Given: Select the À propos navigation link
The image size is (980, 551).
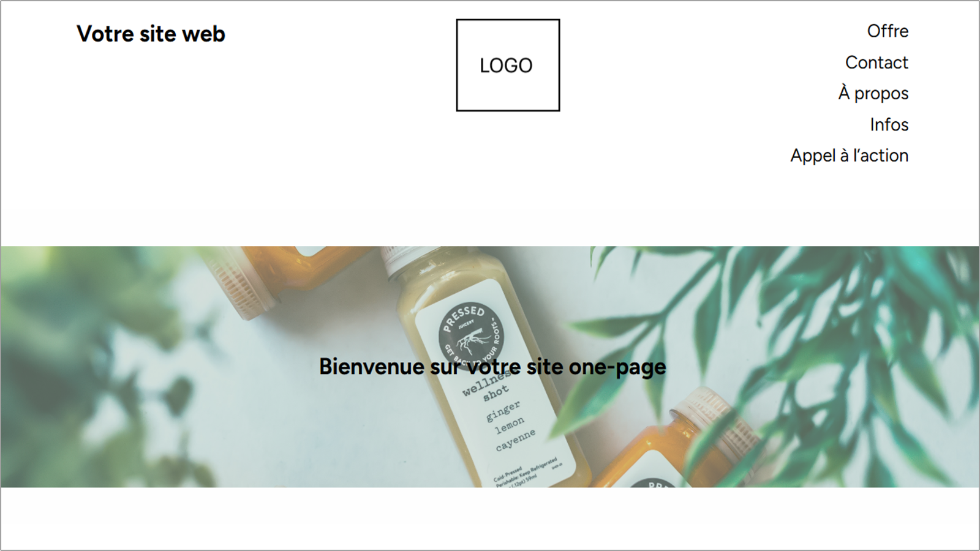Looking at the screenshot, I should click(873, 93).
